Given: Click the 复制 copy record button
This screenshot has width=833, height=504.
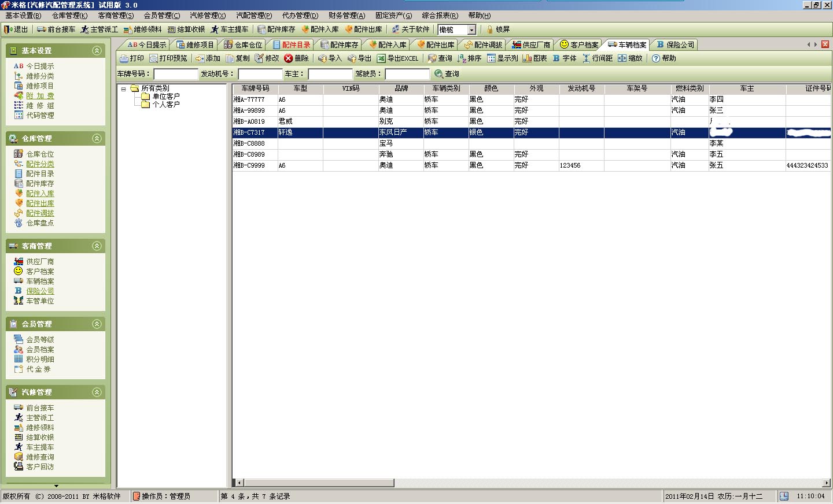Looking at the screenshot, I should (238, 58).
